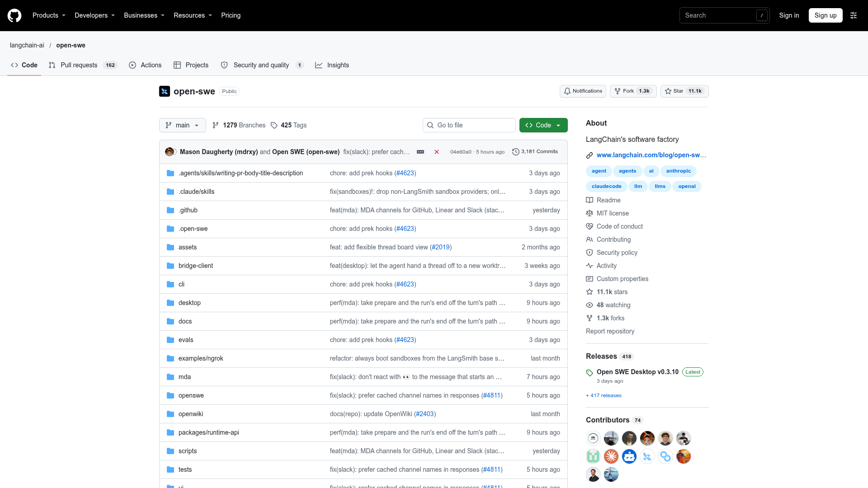Click the desktop folder icon

tap(170, 303)
